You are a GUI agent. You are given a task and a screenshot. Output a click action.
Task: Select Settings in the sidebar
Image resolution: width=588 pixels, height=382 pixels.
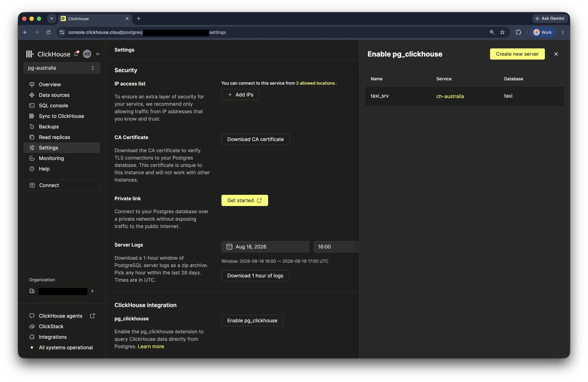pos(62,148)
